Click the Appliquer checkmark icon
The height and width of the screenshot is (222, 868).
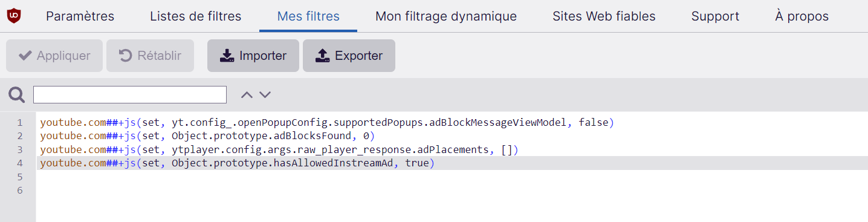tap(25, 56)
